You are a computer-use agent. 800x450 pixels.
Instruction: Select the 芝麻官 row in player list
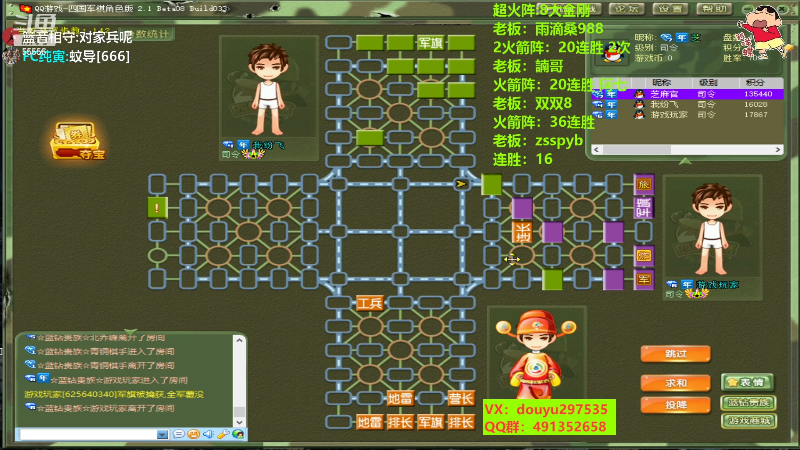687,94
